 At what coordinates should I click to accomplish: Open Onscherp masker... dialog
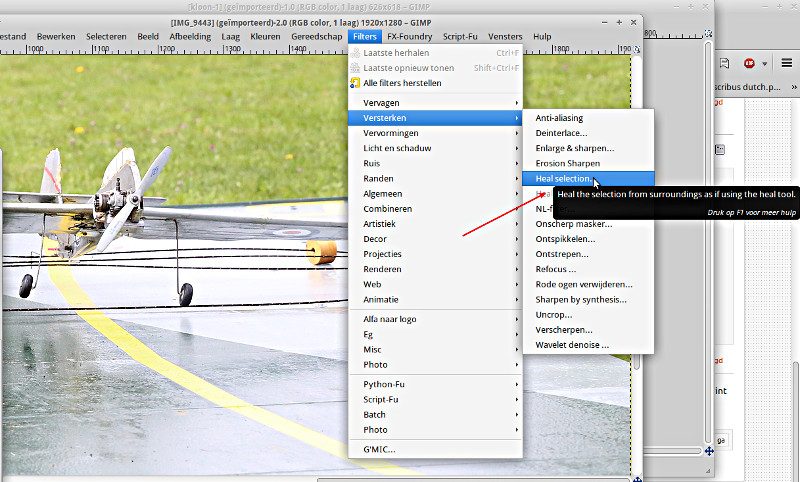tap(588, 224)
